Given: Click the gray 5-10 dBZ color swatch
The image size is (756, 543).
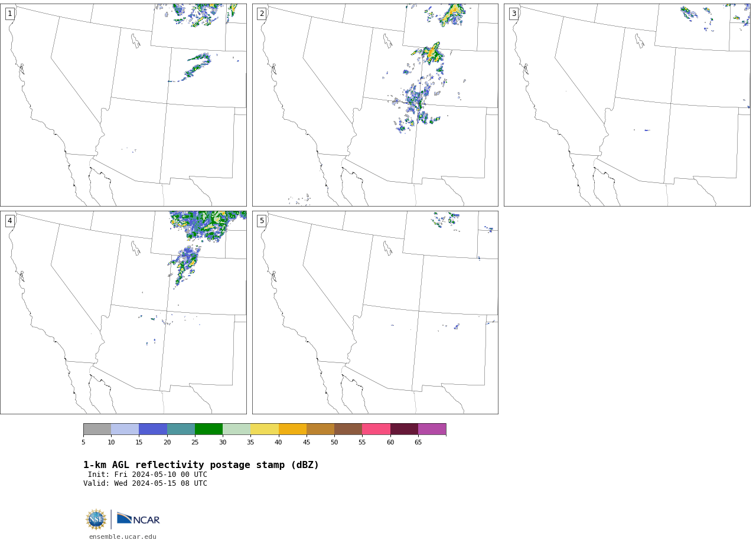Looking at the screenshot, I should pyautogui.click(x=97, y=429).
